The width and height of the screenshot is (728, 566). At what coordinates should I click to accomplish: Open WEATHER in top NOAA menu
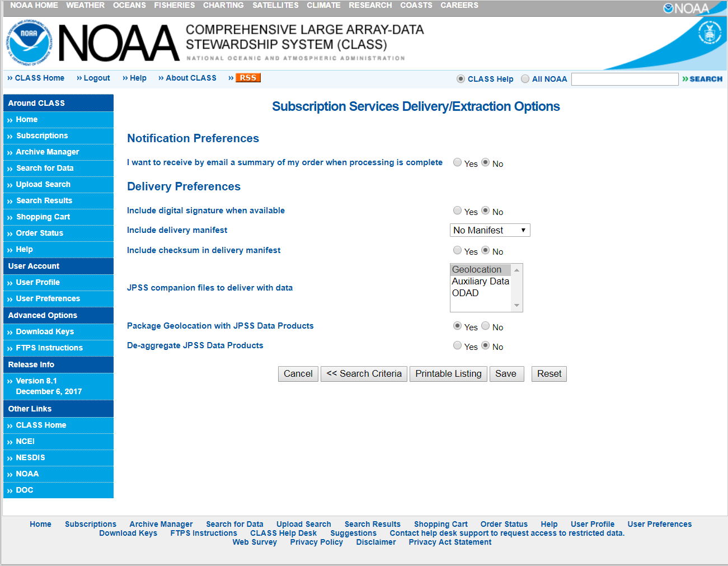[x=86, y=5]
